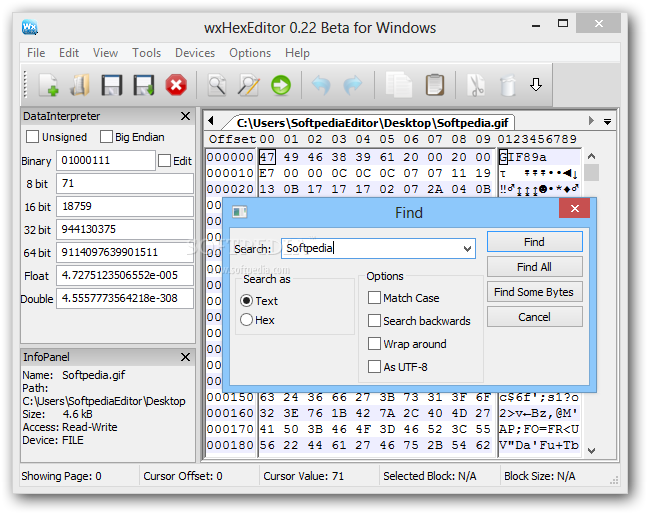The image size is (648, 514).
Task: Click the Find dialog title icon
Action: (x=240, y=212)
